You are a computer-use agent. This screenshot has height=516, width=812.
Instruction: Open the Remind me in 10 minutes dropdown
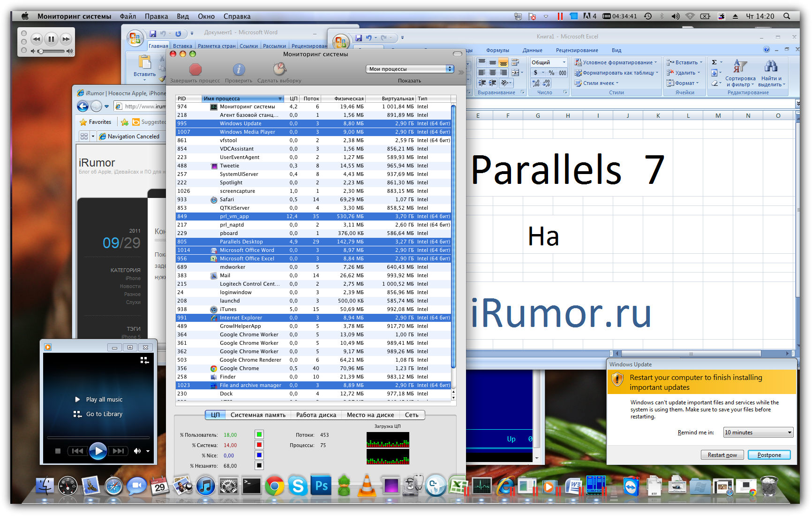pos(758,433)
